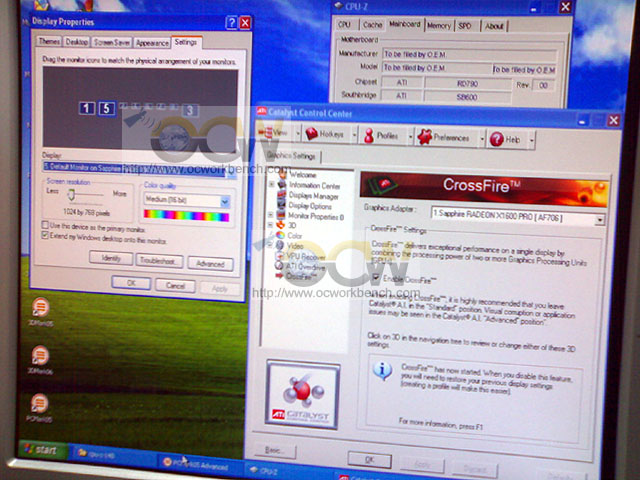Expand the Profiles dropdown arrow
This screenshot has height=480, width=640.
click(410, 137)
